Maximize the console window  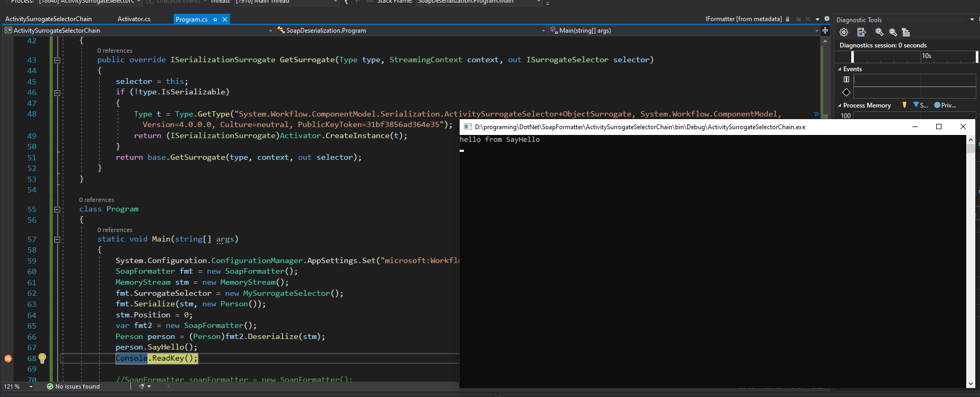click(x=939, y=127)
